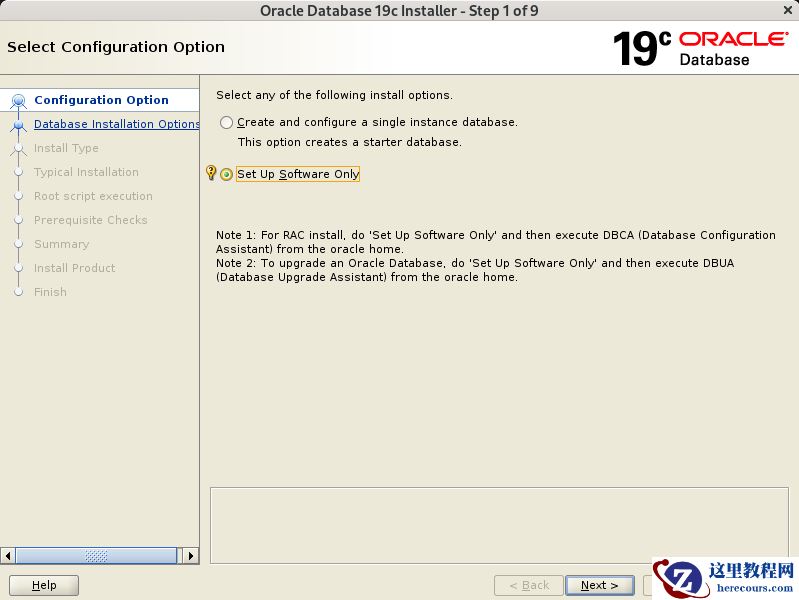Open the Database Installation Options step link

pyautogui.click(x=116, y=124)
